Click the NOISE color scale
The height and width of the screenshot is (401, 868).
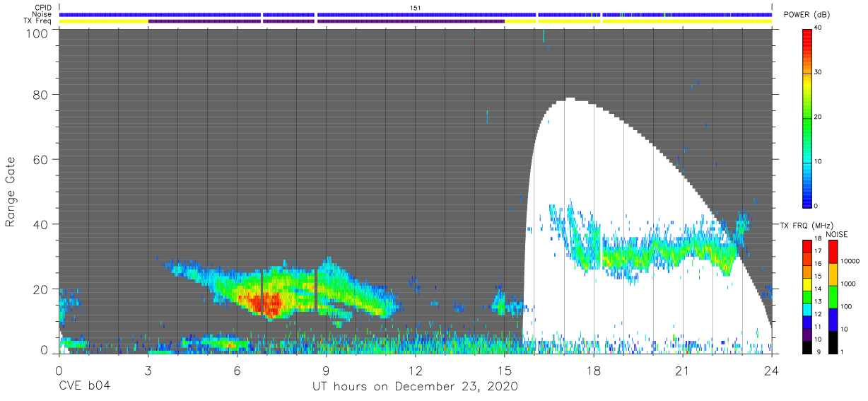[x=833, y=296]
